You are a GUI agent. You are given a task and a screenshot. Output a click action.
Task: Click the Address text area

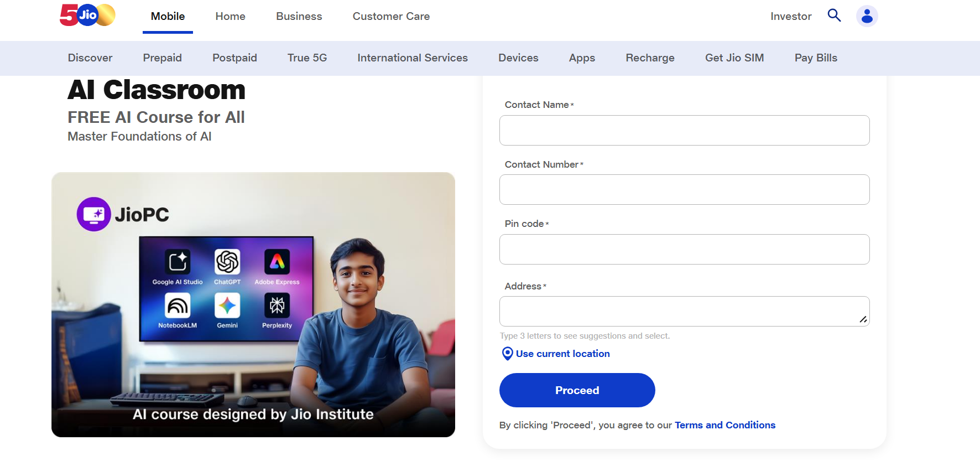point(684,312)
